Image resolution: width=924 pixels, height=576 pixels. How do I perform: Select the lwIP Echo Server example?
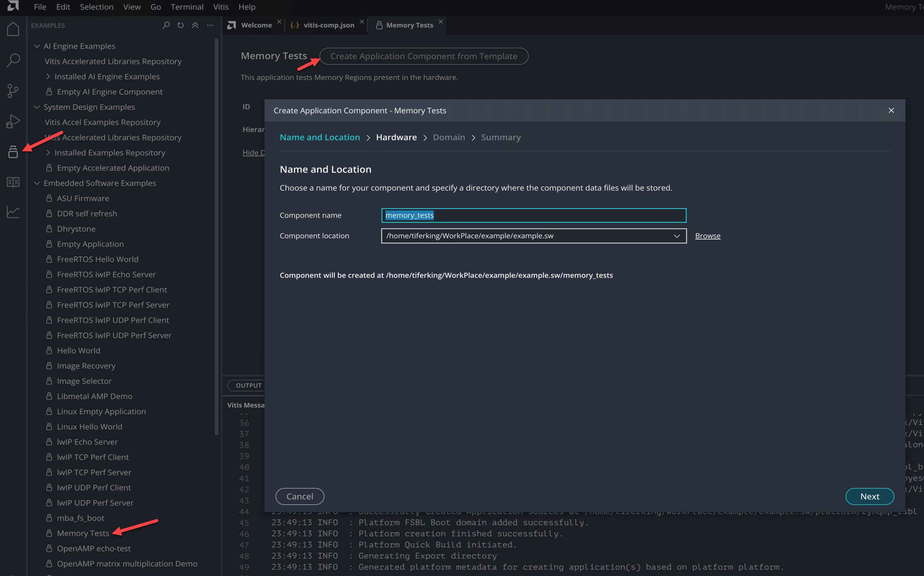[87, 442]
